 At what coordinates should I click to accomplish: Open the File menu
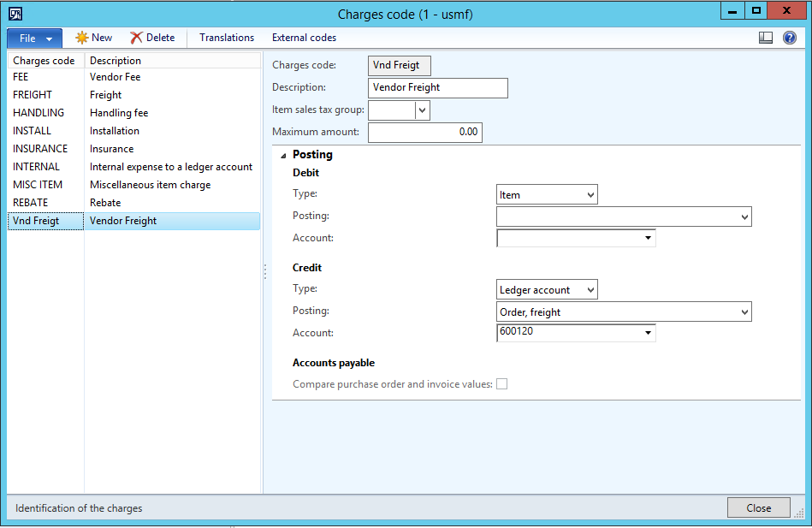(x=34, y=39)
